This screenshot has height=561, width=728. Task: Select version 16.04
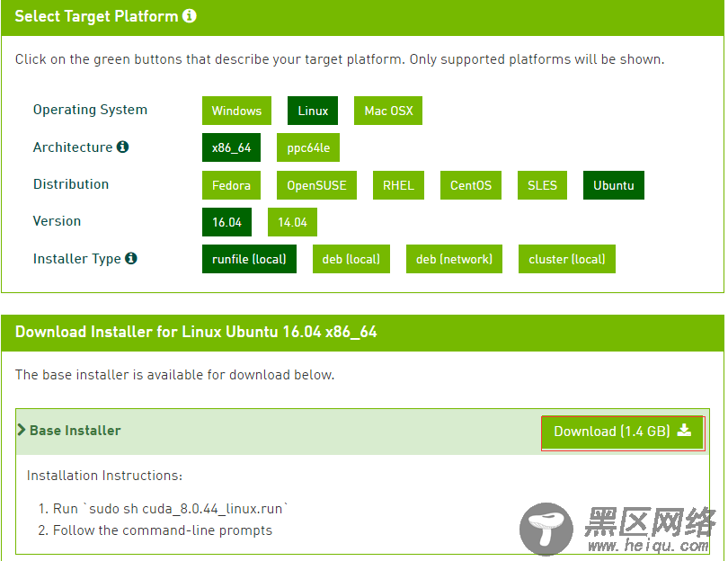click(227, 222)
